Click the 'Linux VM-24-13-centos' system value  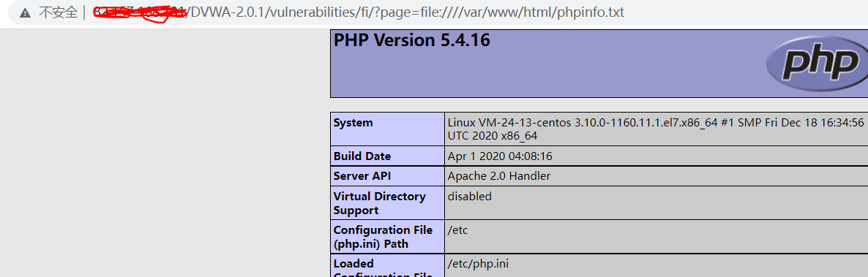tap(656, 129)
